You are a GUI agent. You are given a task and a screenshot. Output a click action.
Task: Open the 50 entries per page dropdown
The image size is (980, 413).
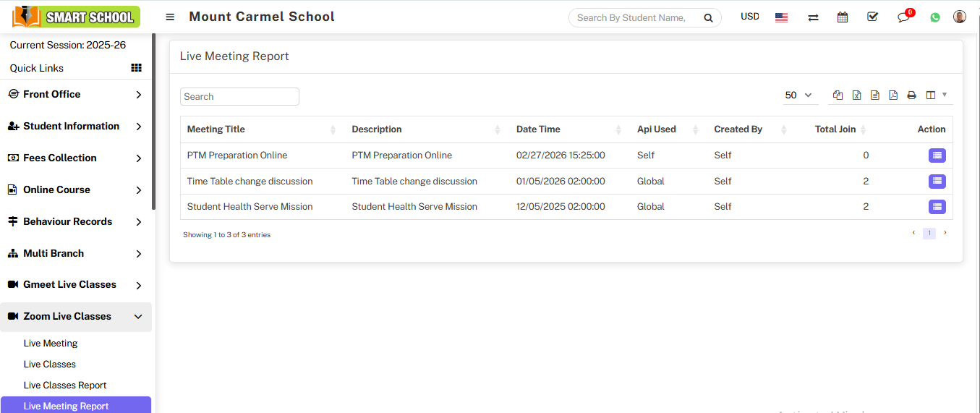pyautogui.click(x=798, y=95)
